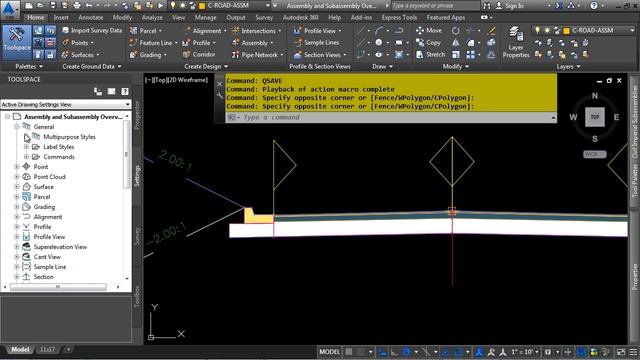
Task: Toggle the drawing grid display in status bar
Action: coord(349,351)
